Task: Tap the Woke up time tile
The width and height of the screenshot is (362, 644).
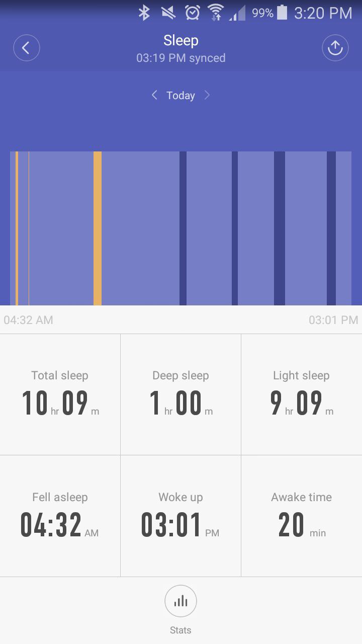Action: tap(181, 516)
